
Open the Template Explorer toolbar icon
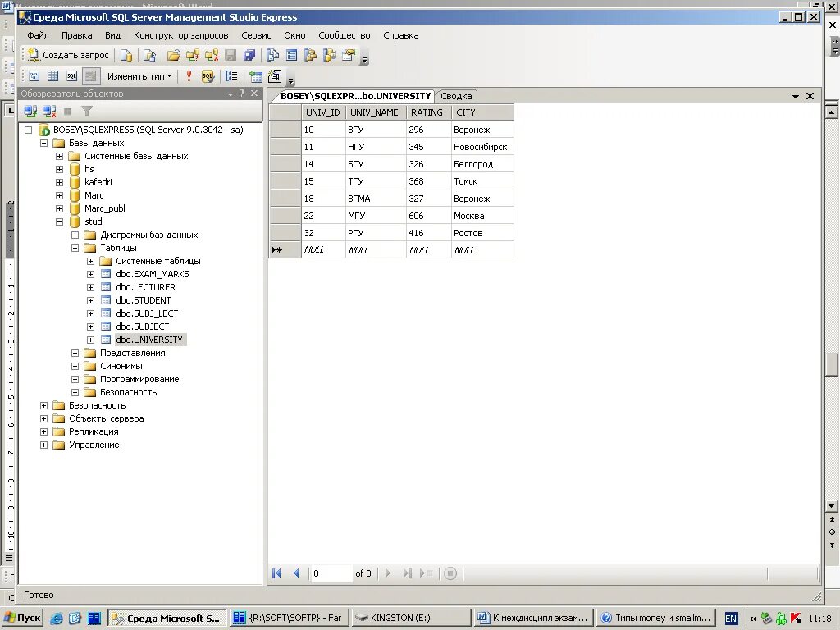[329, 55]
